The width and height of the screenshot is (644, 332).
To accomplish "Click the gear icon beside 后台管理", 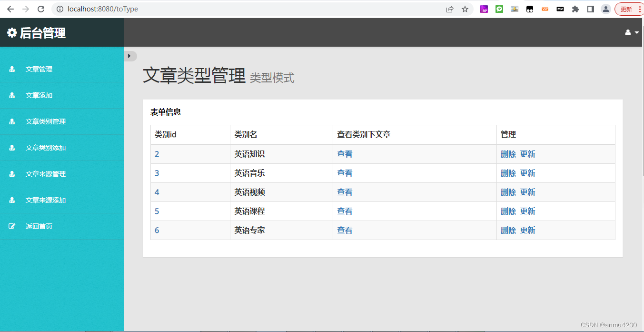I will point(12,33).
